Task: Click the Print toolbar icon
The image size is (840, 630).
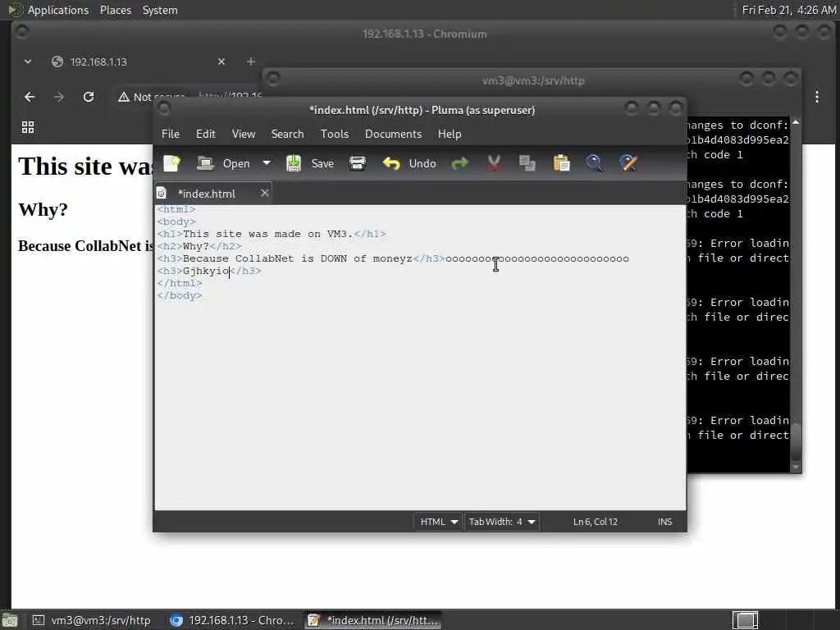Action: 358,163
